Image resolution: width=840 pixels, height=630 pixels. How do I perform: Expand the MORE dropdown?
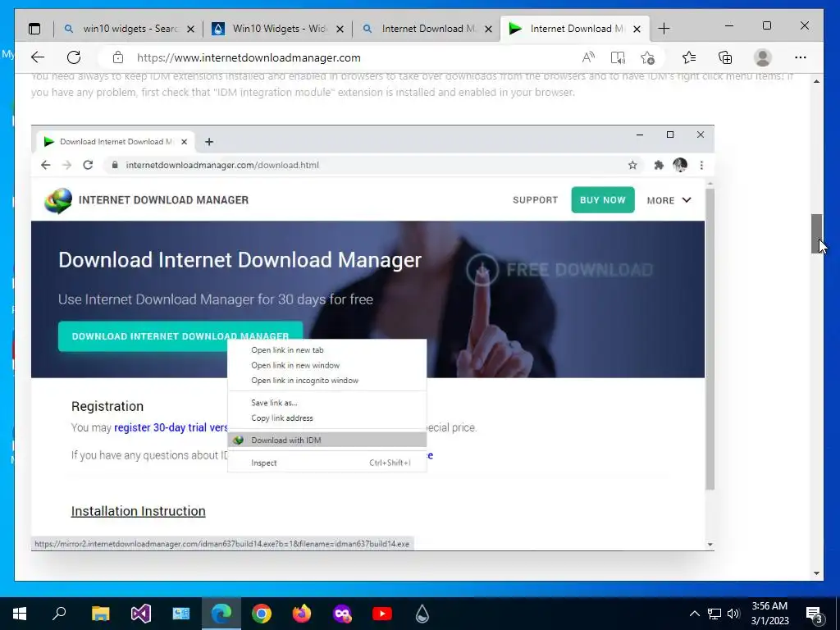tap(669, 200)
